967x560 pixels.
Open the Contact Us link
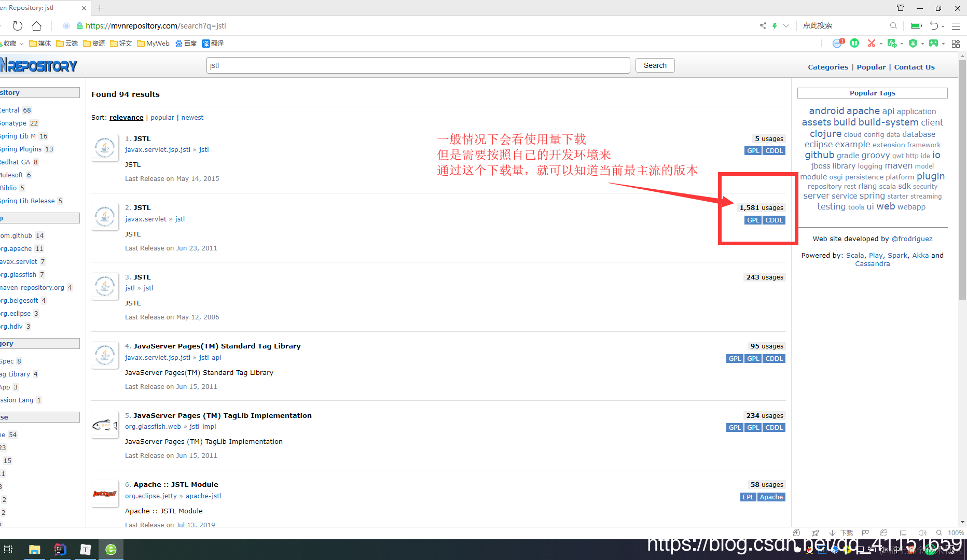(914, 67)
